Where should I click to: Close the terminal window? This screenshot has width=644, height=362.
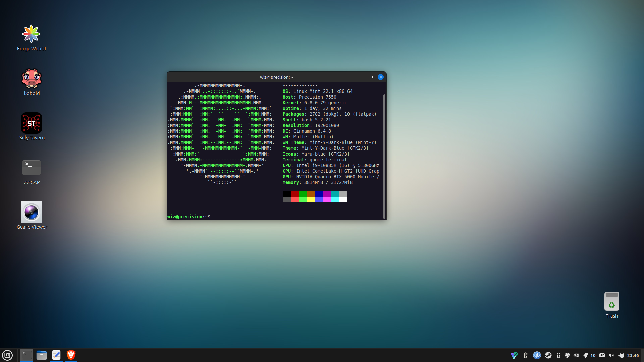381,77
